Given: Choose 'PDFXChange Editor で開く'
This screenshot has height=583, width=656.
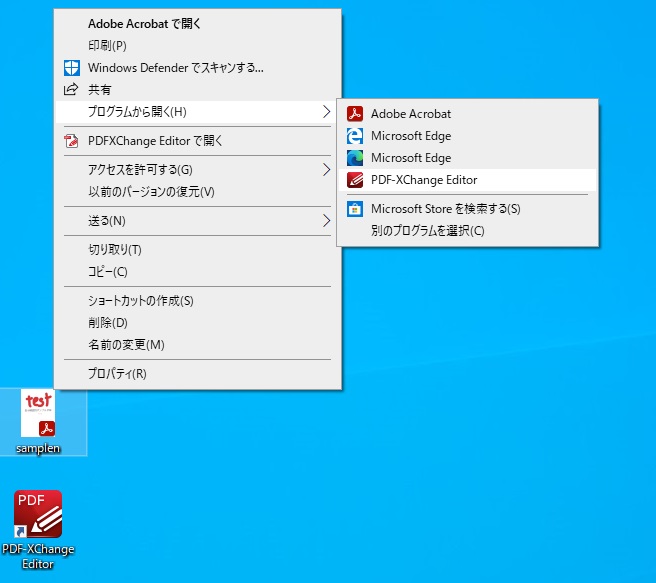Looking at the screenshot, I should pyautogui.click(x=197, y=141).
